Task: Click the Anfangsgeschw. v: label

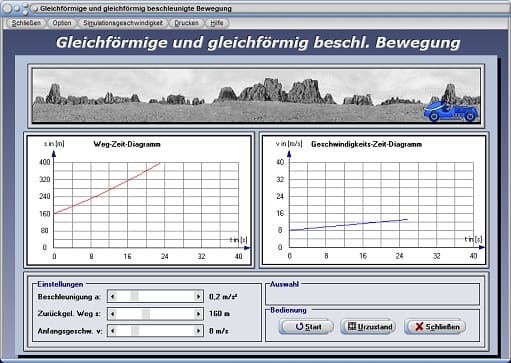Action: click(x=70, y=331)
